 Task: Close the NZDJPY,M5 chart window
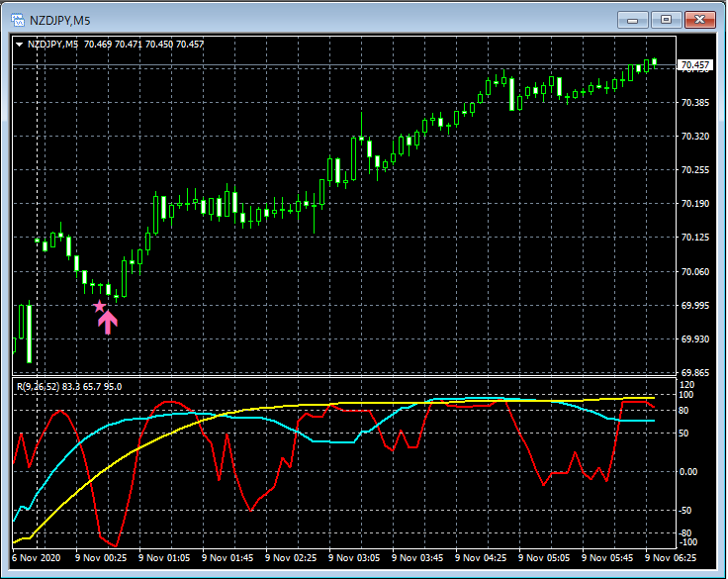[x=699, y=19]
